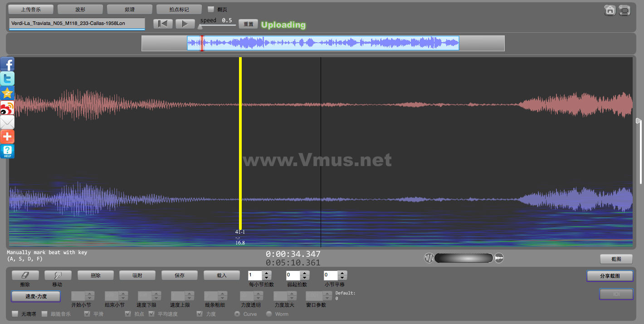
Task: Click the 分享截图 share screenshot button
Action: (610, 276)
